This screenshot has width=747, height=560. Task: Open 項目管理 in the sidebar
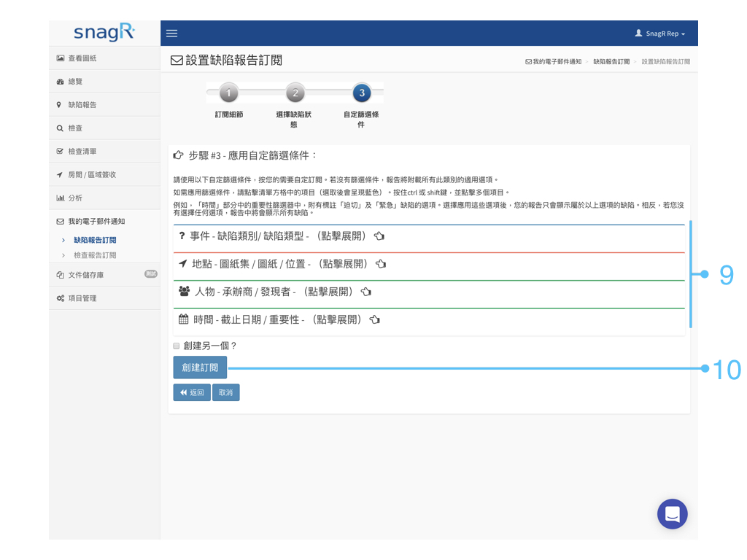point(104,298)
